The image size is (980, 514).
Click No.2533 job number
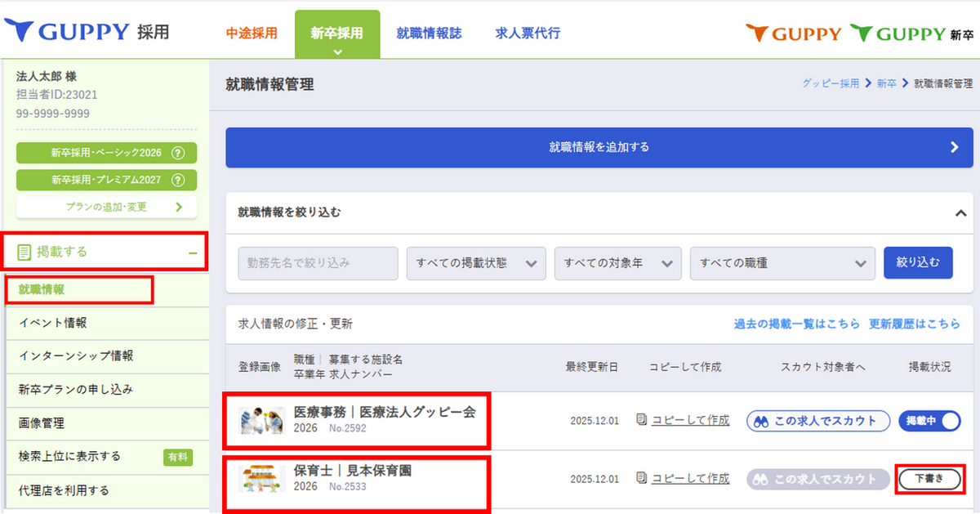point(348,487)
